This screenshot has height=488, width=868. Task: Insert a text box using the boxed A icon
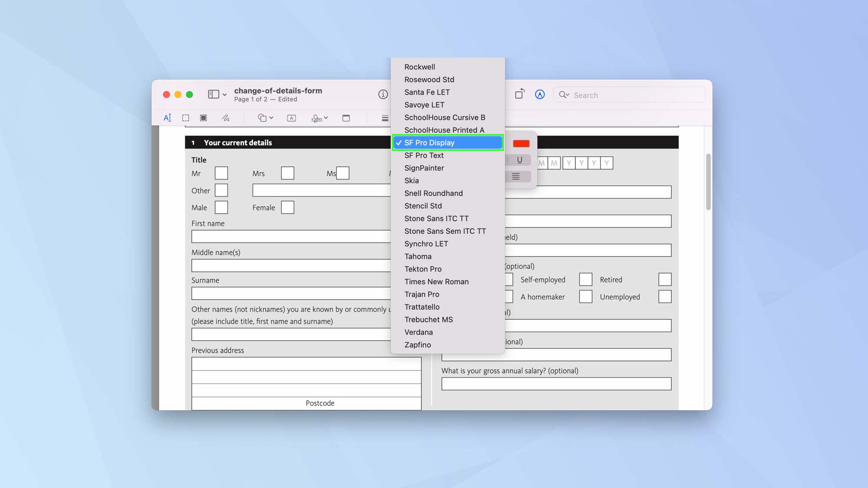pyautogui.click(x=291, y=118)
